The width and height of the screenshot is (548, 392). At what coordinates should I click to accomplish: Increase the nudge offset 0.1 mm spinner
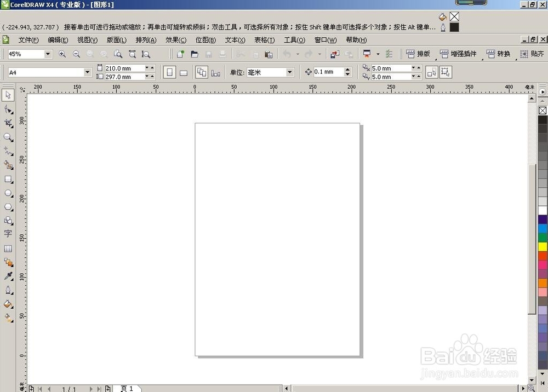[347, 70]
